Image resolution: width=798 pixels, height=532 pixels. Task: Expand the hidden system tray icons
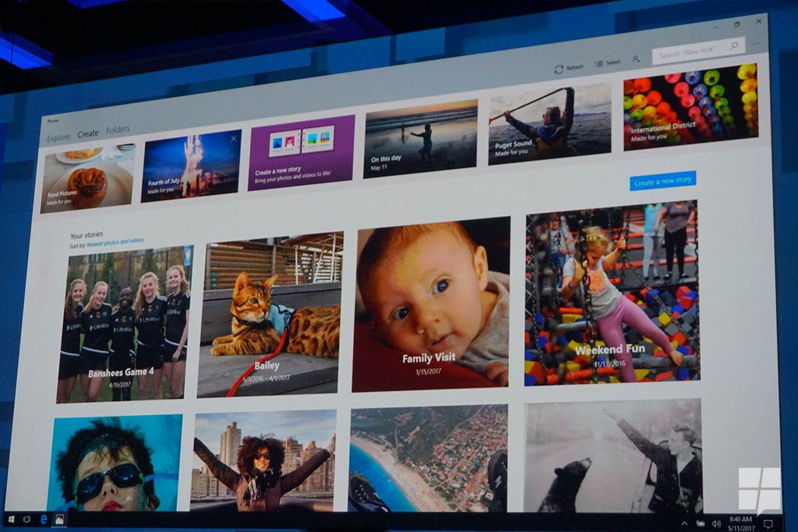[684, 523]
